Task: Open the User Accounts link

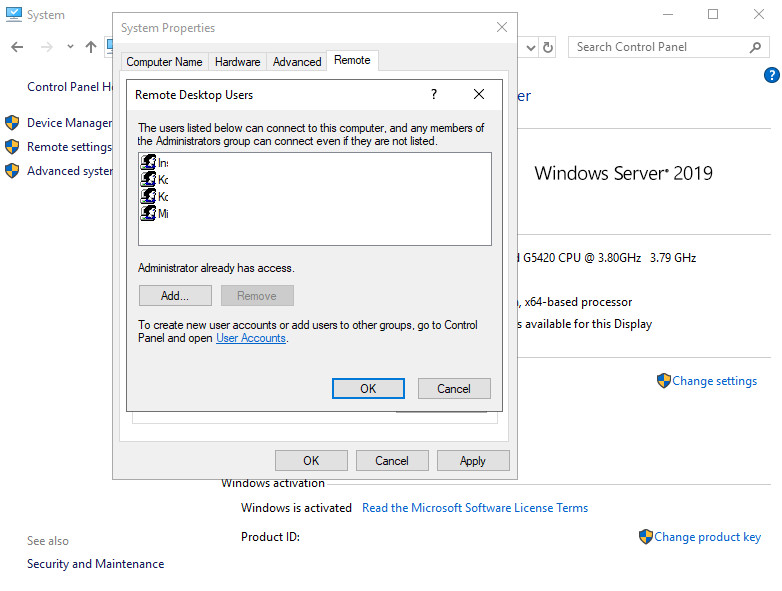Action: click(x=251, y=338)
